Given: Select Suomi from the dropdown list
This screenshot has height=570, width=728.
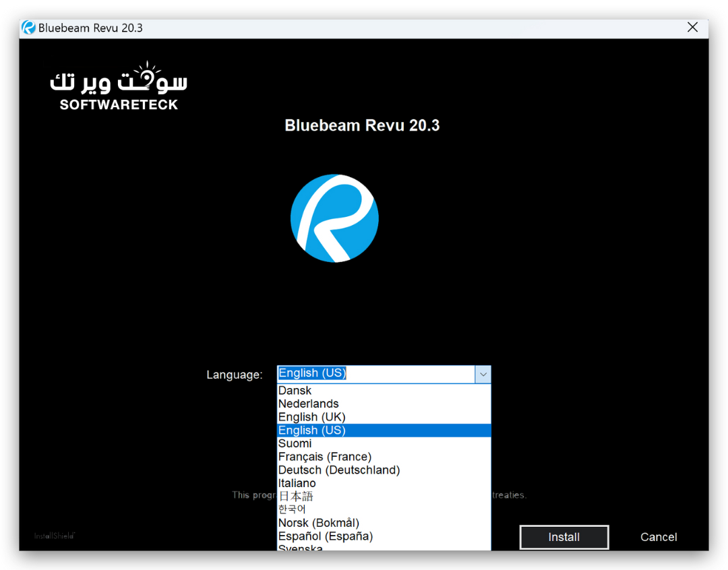Looking at the screenshot, I should 295,443.
